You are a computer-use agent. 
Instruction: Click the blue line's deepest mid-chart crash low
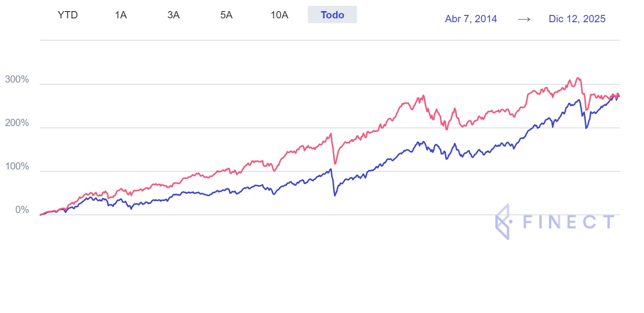pyautogui.click(x=335, y=195)
